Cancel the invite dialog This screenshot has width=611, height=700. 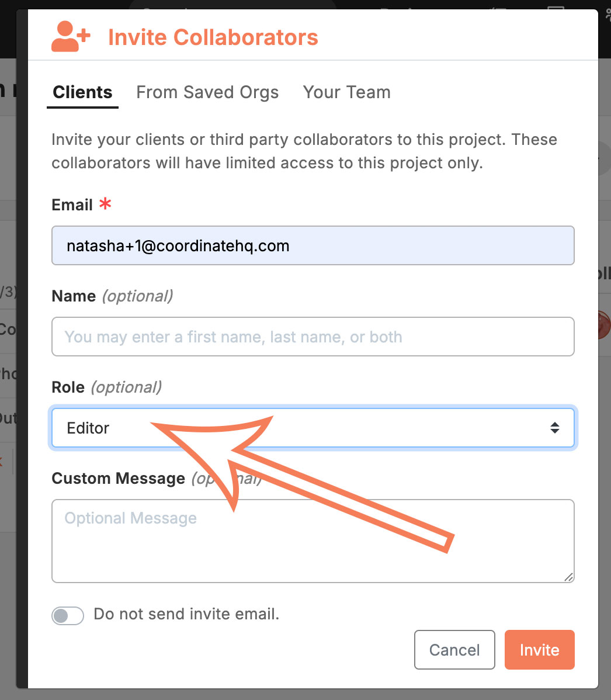point(454,650)
